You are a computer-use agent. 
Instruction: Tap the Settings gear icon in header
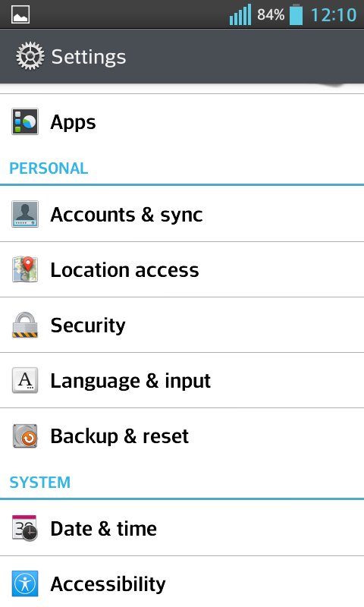pos(30,56)
